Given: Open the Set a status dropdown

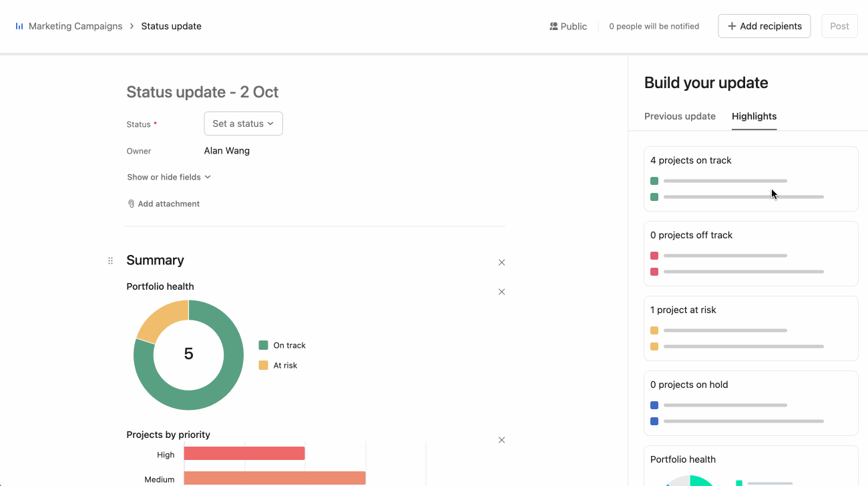Looking at the screenshot, I should tap(243, 124).
